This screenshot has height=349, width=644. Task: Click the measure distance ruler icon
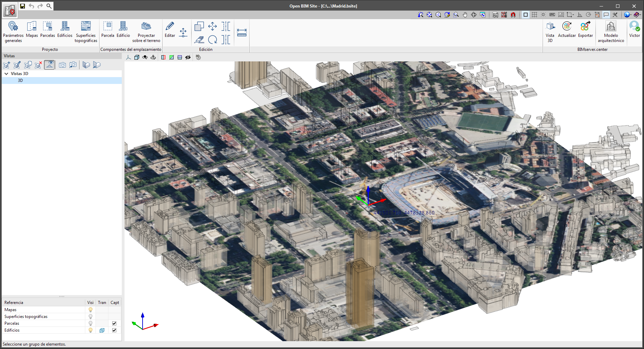(x=241, y=32)
